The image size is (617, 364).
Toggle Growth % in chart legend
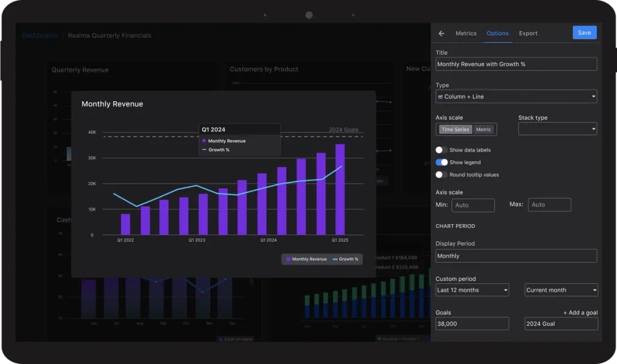click(x=345, y=259)
